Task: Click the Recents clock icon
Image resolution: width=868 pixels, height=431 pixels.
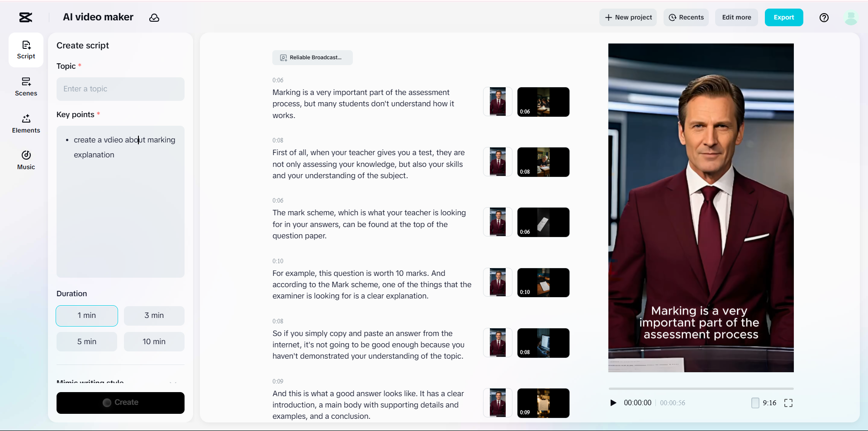Action: coord(673,17)
